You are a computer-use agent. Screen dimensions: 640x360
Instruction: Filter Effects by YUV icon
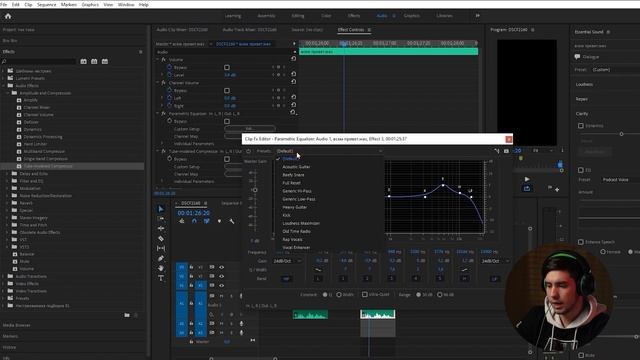pyautogui.click(x=104, y=61)
